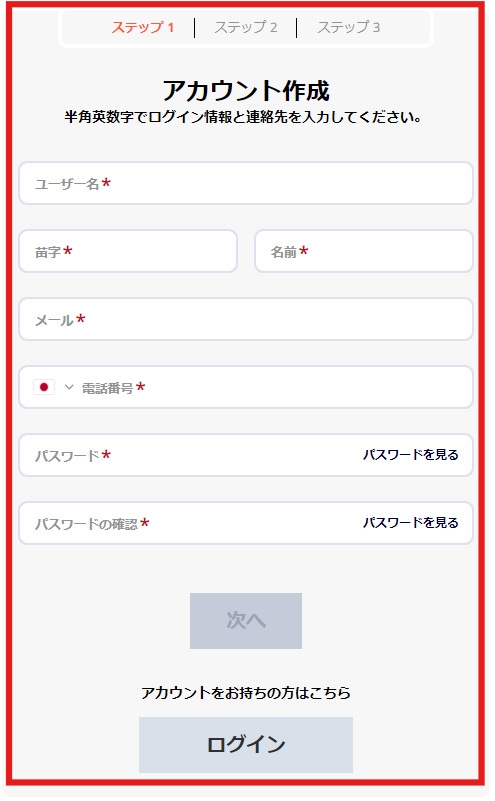Screen dimensions: 495x801
Task: Show password in the パスワード field
Action: (x=411, y=455)
